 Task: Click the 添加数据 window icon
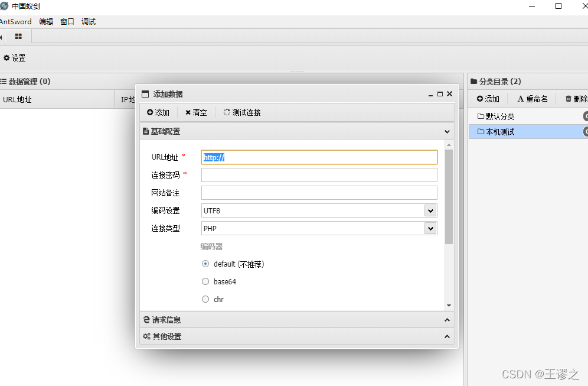coord(145,94)
